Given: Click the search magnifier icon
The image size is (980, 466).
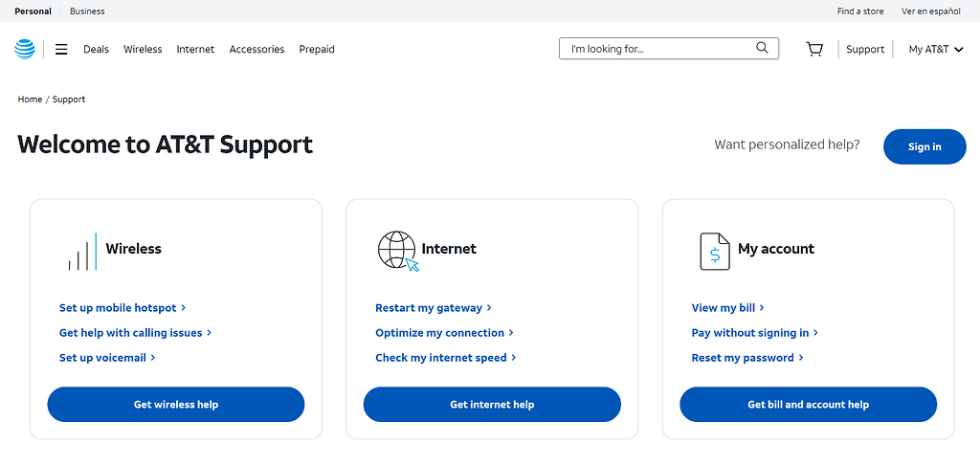Looking at the screenshot, I should tap(762, 48).
